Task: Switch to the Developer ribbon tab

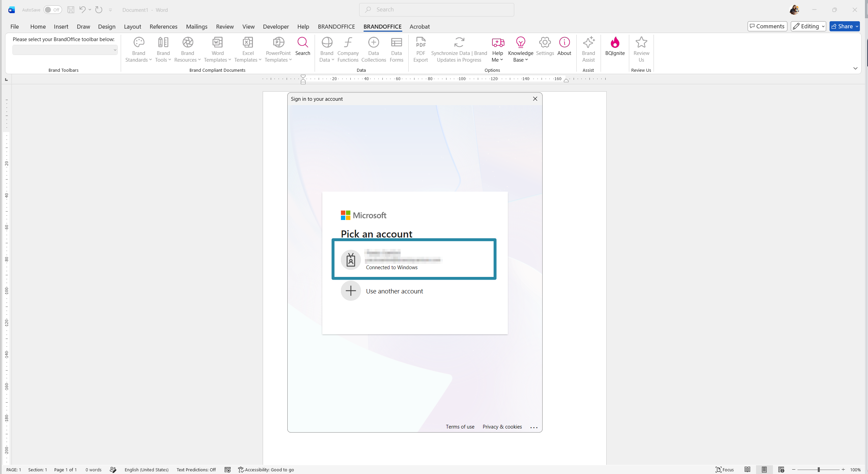Action: click(x=276, y=27)
